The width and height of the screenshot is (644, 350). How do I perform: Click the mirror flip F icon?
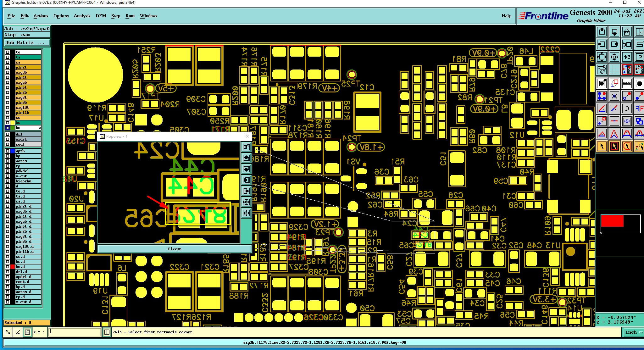coord(639,109)
